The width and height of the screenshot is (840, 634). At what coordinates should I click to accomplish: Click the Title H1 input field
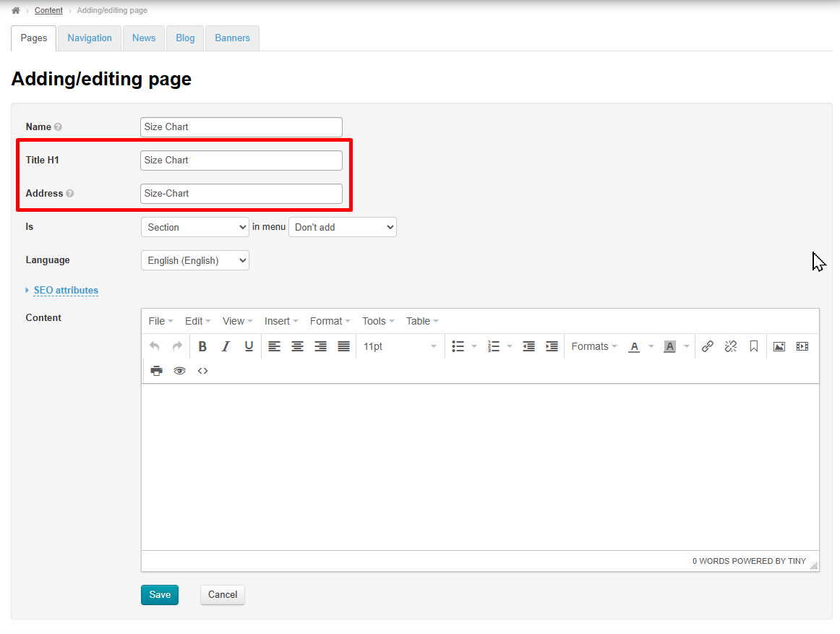(241, 160)
